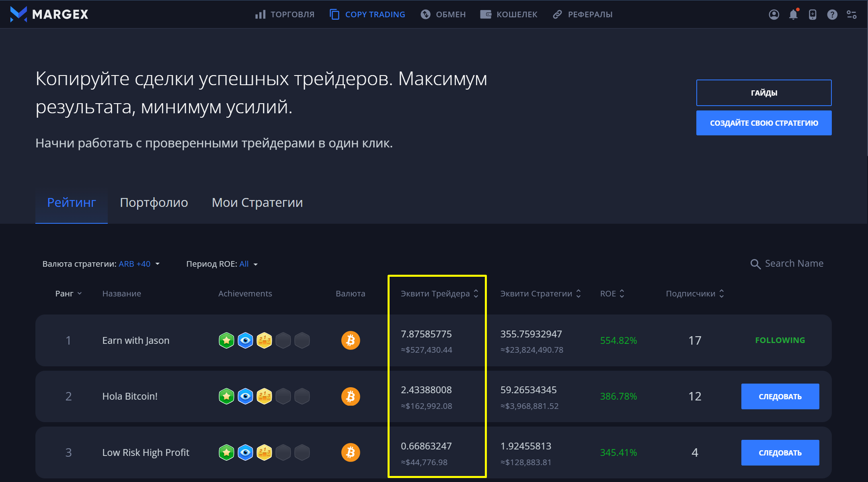868x482 pixels.
Task: Focus the Search Name field
Action: tap(794, 263)
